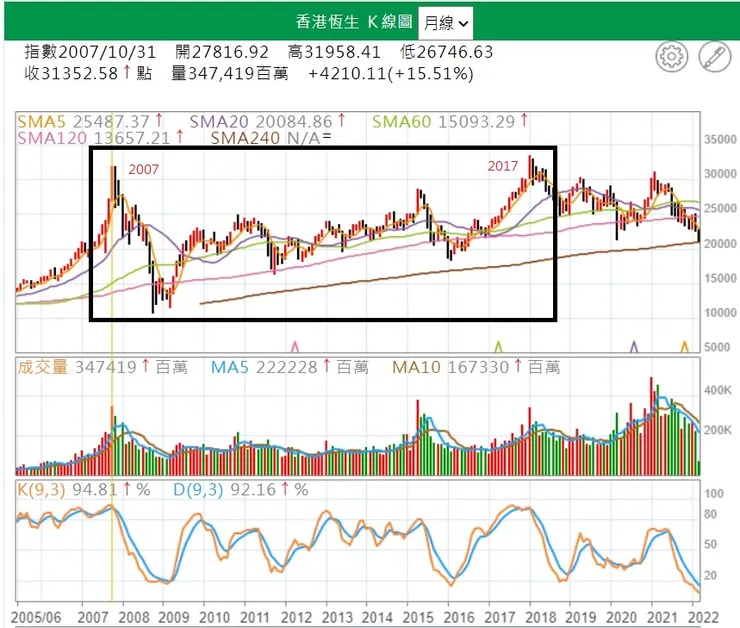Click the 量347,419百萬 volume value

click(229, 73)
